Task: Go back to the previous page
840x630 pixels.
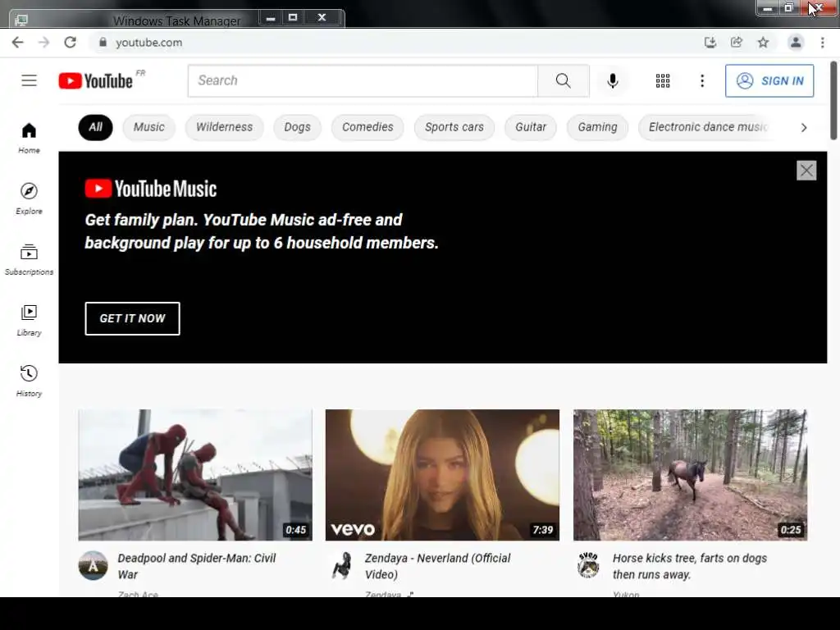Action: pyautogui.click(x=18, y=43)
